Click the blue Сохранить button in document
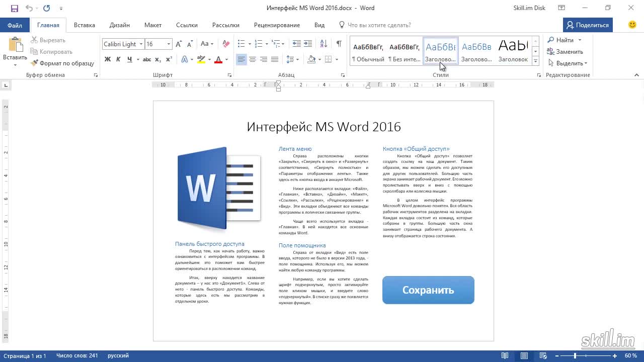 click(x=428, y=290)
